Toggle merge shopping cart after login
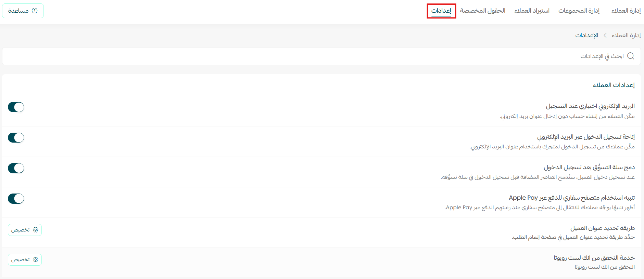Screen dimensions: 644x279 (16, 168)
